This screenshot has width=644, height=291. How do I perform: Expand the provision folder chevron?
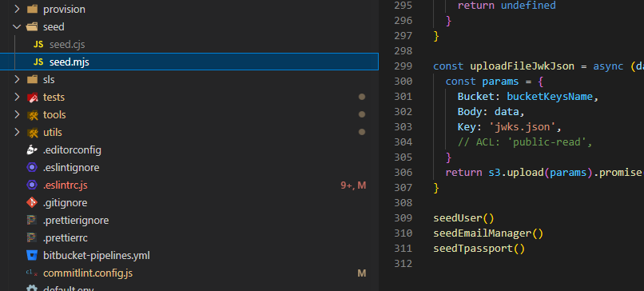click(x=17, y=9)
